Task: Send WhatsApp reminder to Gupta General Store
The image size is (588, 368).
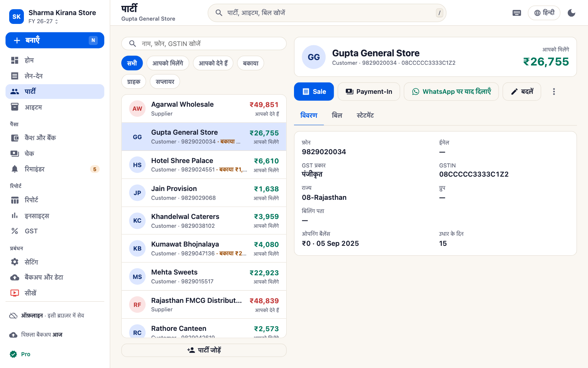Action: 451,92
